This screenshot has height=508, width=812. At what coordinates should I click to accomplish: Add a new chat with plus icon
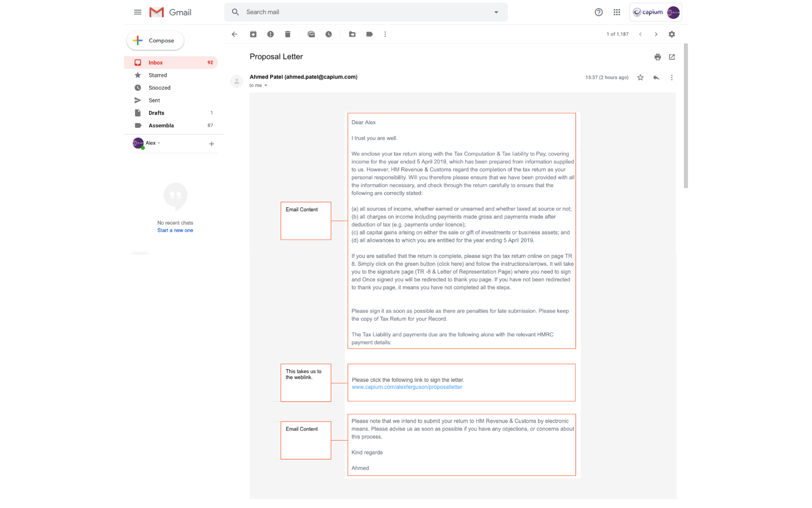[211, 144]
